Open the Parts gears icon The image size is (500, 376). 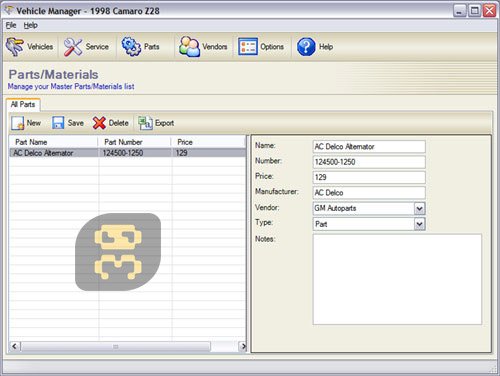[131, 47]
